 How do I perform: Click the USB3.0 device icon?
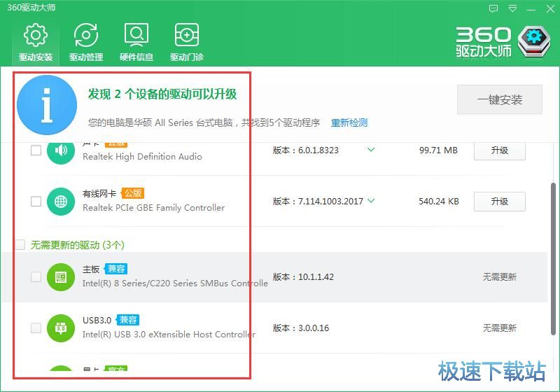click(61, 328)
